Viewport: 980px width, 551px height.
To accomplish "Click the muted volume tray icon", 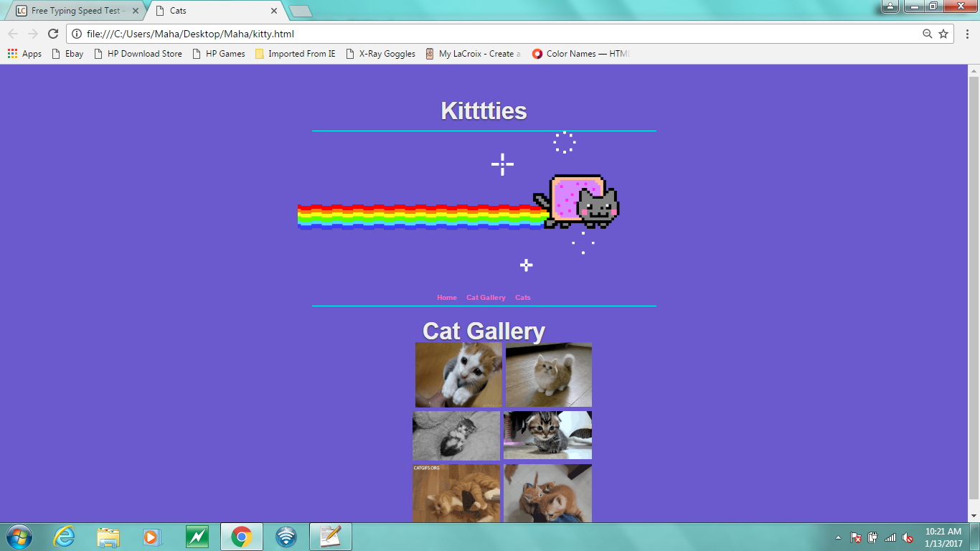I will pyautogui.click(x=908, y=537).
